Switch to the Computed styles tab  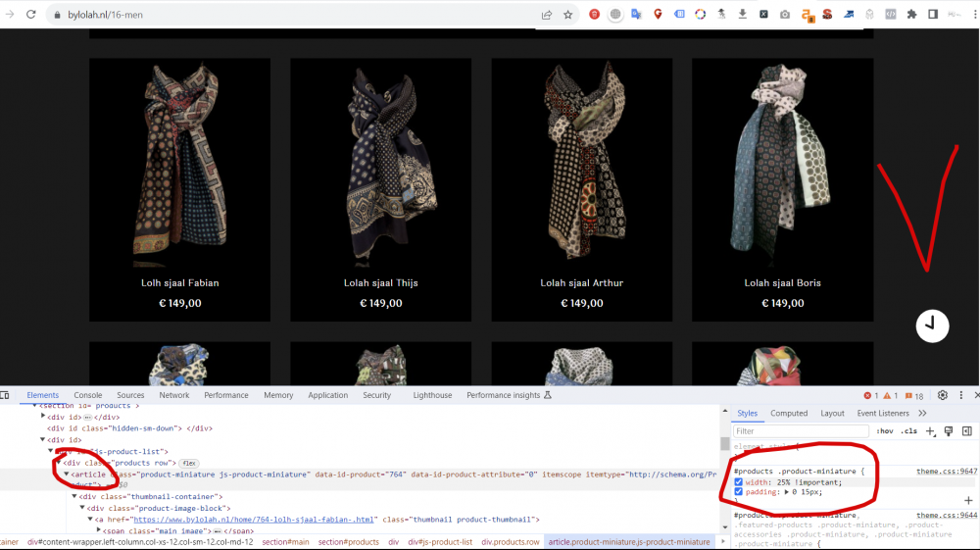pos(789,413)
